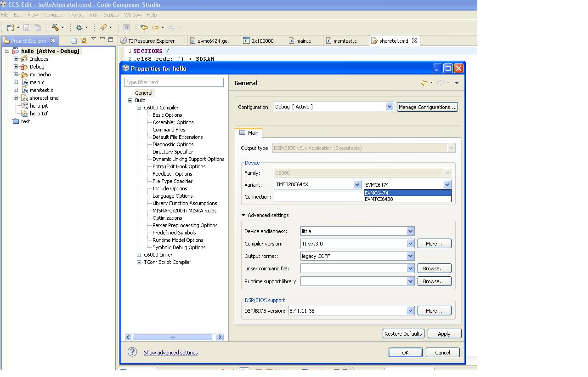Close the shoretel.cmd editor tab

coord(414,40)
